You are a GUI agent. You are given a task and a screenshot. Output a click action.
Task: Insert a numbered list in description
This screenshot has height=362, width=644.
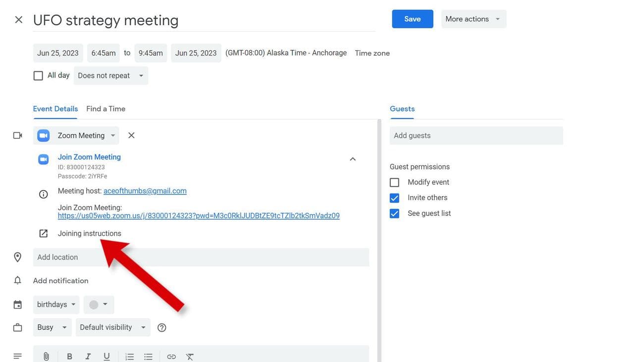pos(129,356)
